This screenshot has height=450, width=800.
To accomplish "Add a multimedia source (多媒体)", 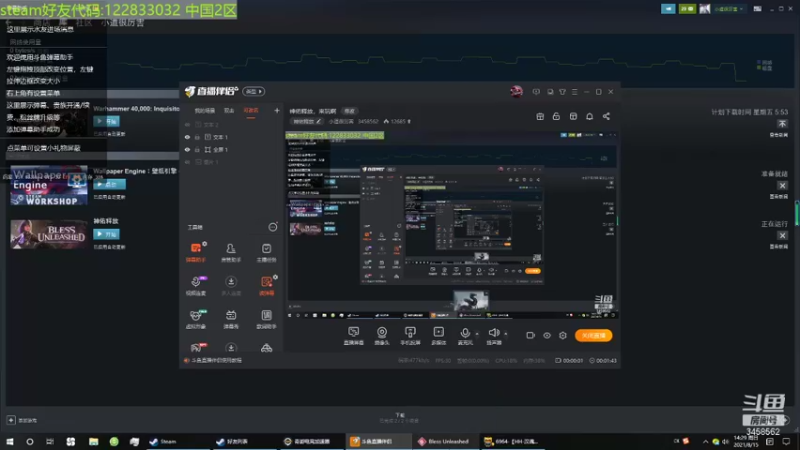I will pos(438,336).
